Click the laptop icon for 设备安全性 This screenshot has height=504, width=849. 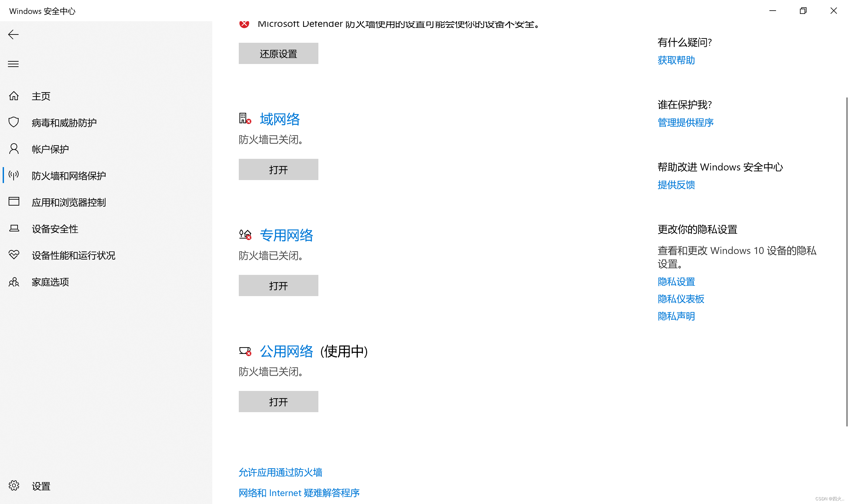14,228
